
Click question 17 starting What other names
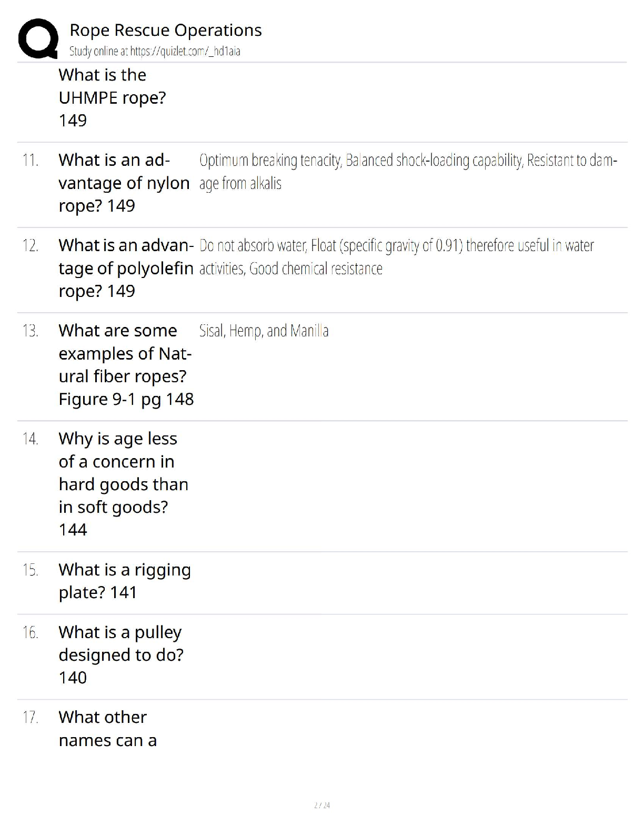[x=108, y=729]
